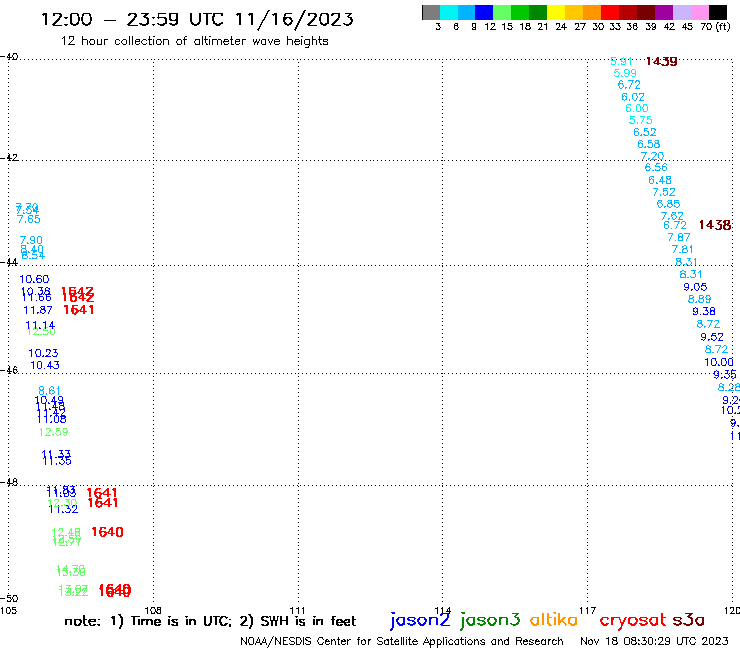The height and width of the screenshot is (650, 740).
Task: Click the wave height value 7.81
Action: point(682,249)
